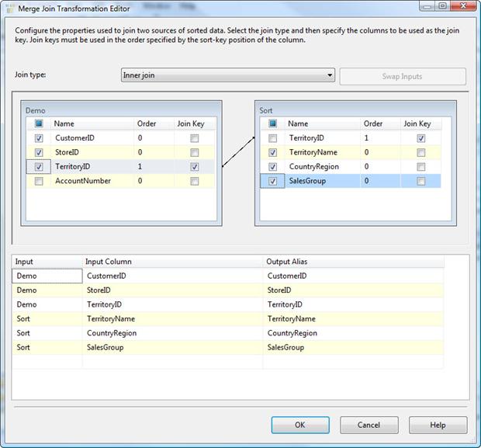Viewport: 481px width, 448px height.
Task: Close the Merge Join Transformation Editor window
Action: 463,6
